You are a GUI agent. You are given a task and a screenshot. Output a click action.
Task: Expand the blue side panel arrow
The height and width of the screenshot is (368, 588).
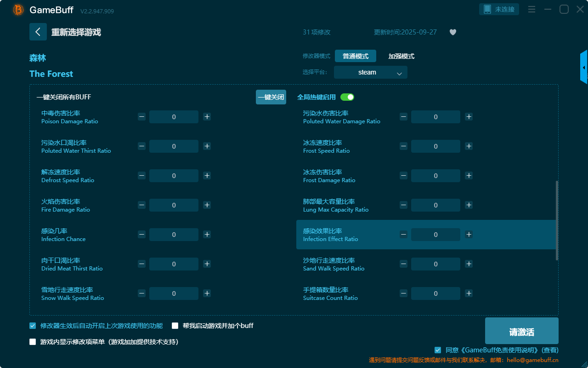(583, 68)
